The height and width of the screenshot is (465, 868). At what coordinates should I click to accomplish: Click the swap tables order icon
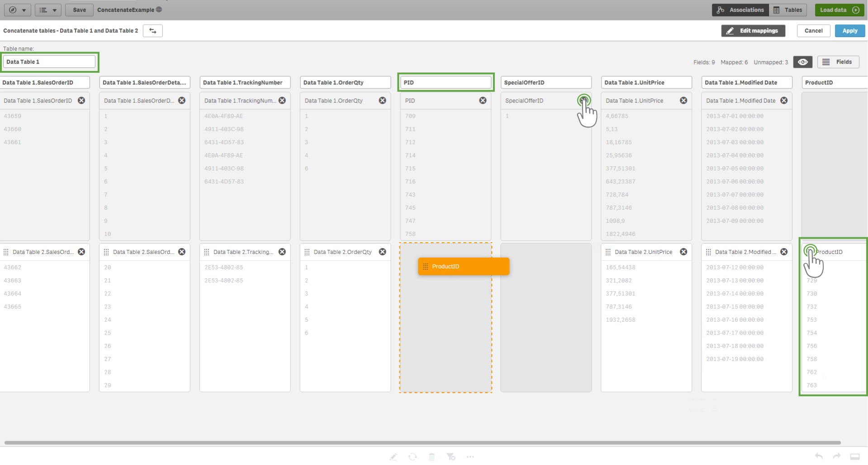pyautogui.click(x=152, y=31)
